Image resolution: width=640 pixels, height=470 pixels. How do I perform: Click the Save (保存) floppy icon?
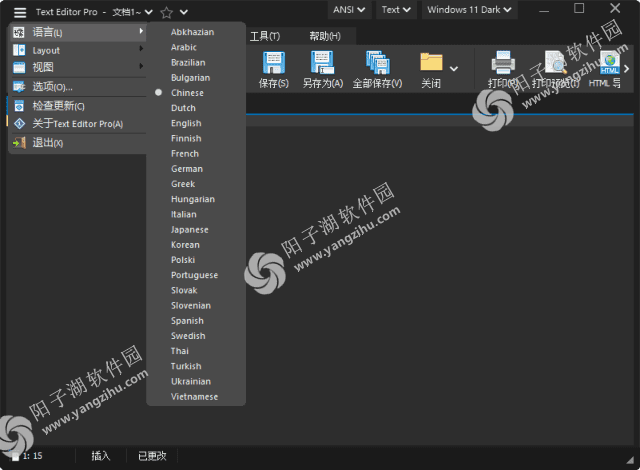click(273, 62)
